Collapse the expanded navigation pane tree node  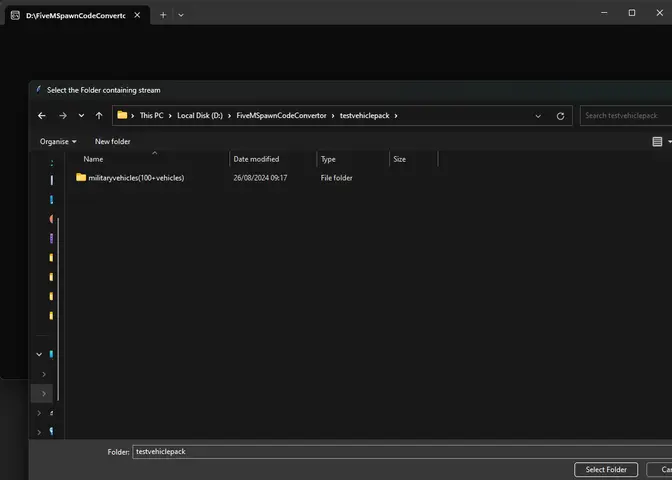point(39,354)
